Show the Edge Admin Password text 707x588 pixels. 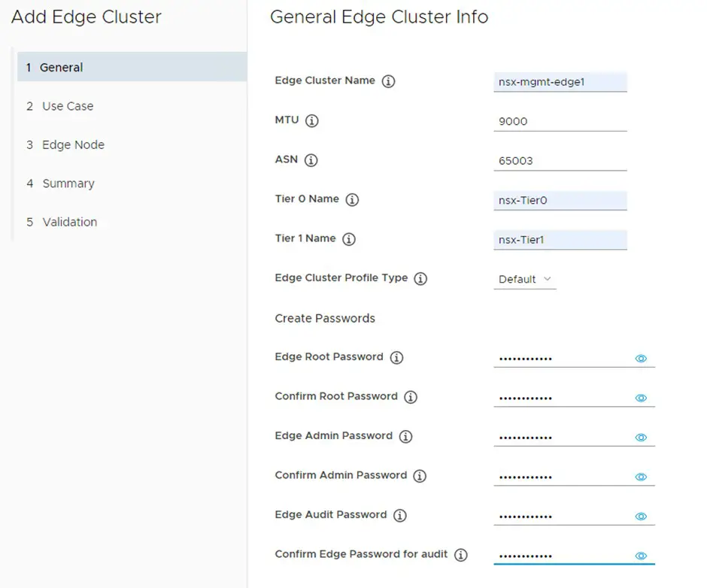point(641,437)
